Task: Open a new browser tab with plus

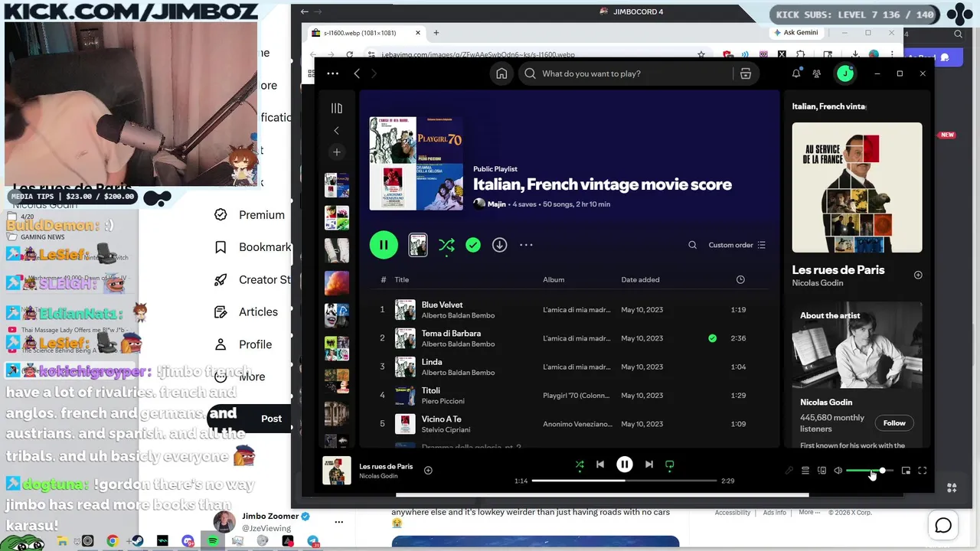Action: (436, 33)
